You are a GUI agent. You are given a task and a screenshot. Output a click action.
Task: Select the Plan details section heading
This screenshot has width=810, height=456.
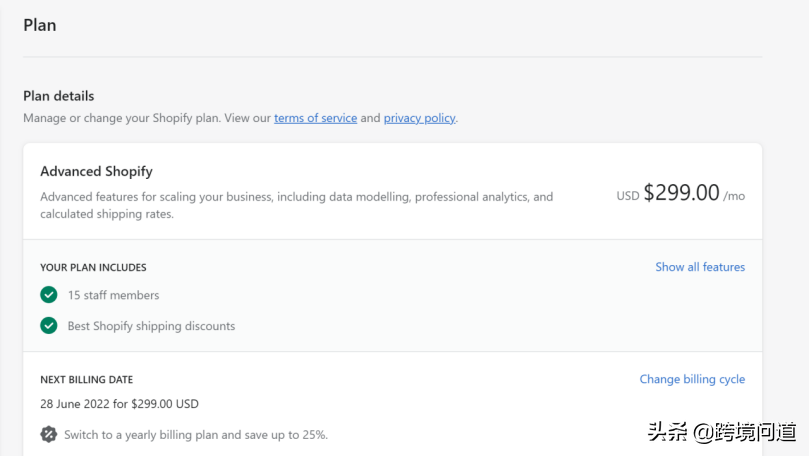[x=59, y=96]
